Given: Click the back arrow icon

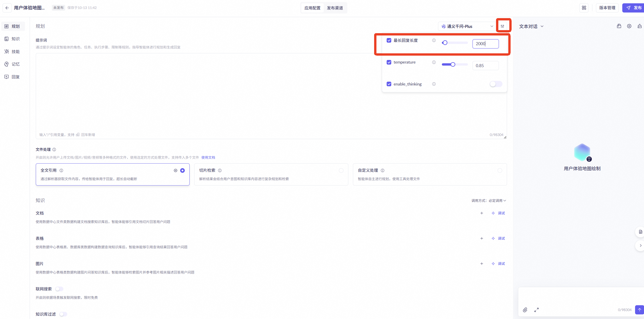Looking at the screenshot, I should pos(7,8).
